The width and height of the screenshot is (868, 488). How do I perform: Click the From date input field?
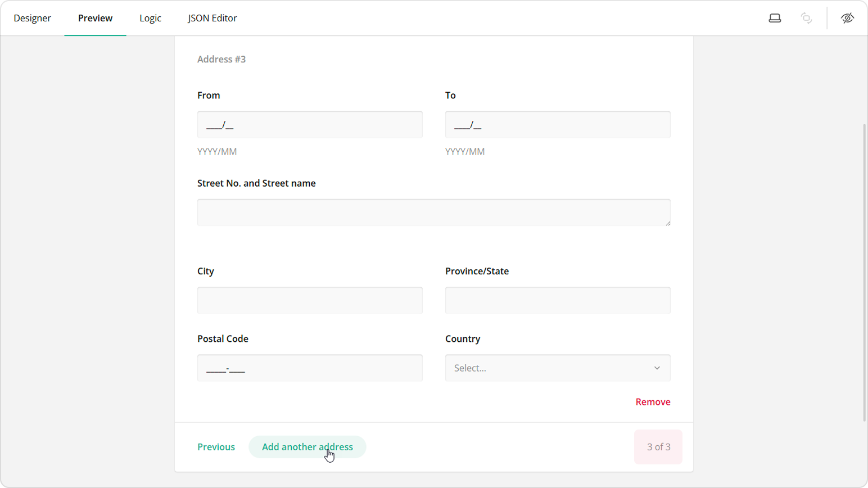pos(309,124)
